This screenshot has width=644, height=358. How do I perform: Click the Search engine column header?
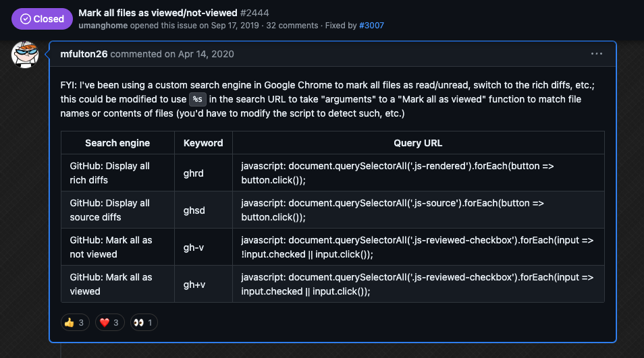click(x=117, y=143)
